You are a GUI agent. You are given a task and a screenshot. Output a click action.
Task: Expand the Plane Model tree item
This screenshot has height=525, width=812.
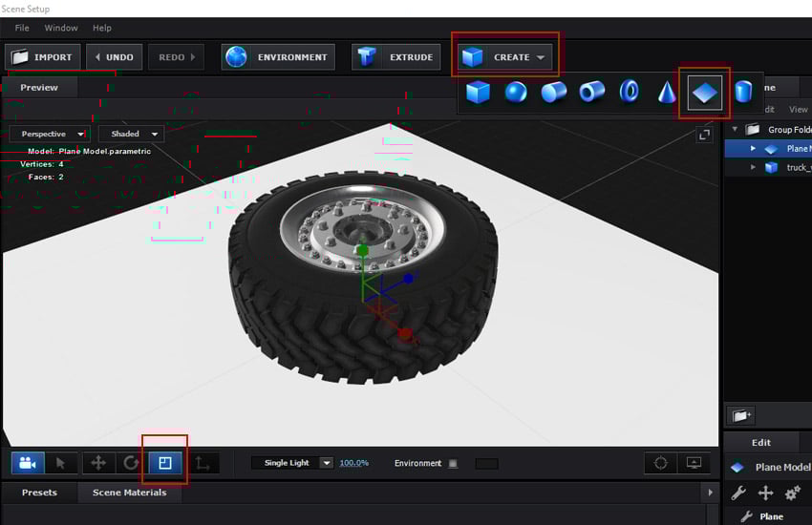click(x=753, y=149)
